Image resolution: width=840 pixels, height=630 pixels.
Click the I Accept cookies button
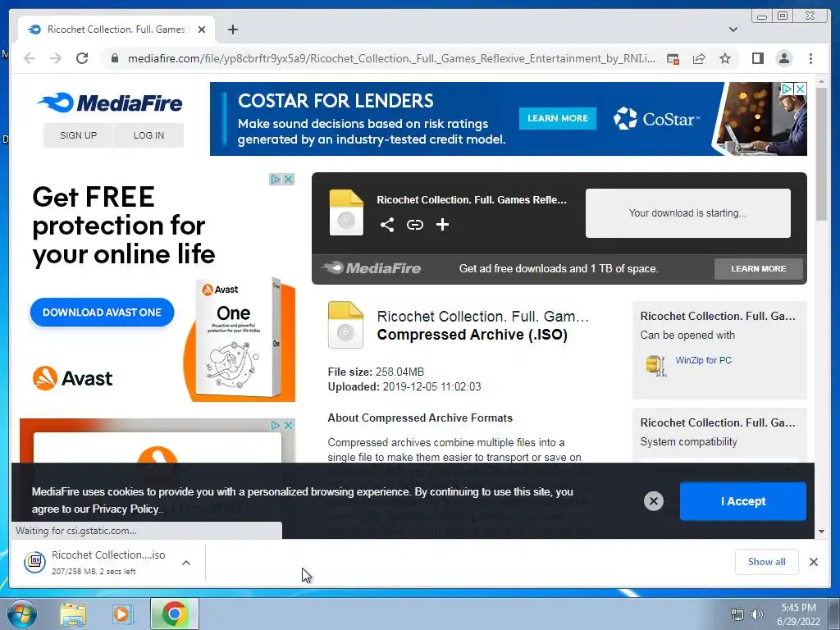[x=743, y=501]
